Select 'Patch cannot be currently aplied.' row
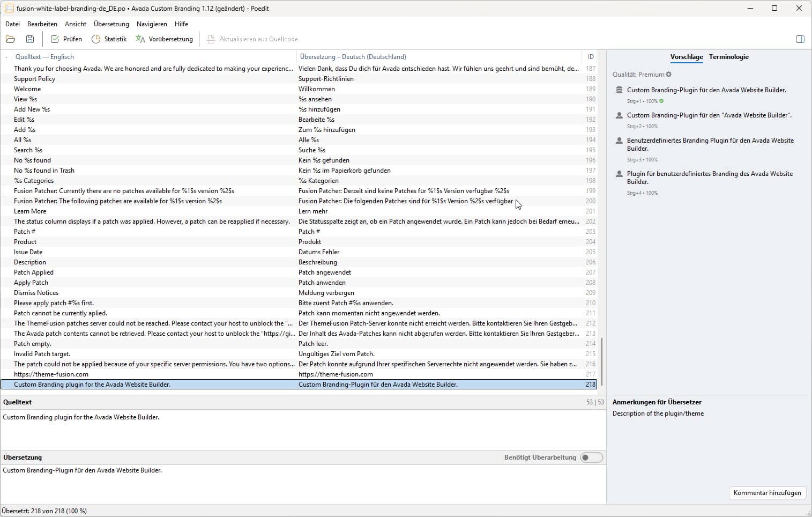The width and height of the screenshot is (812, 517). coord(299,313)
